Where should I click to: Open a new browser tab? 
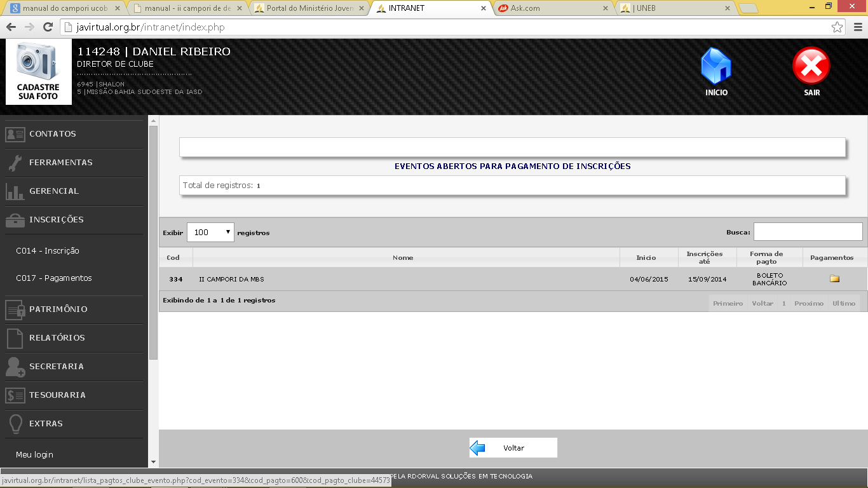pos(749,8)
